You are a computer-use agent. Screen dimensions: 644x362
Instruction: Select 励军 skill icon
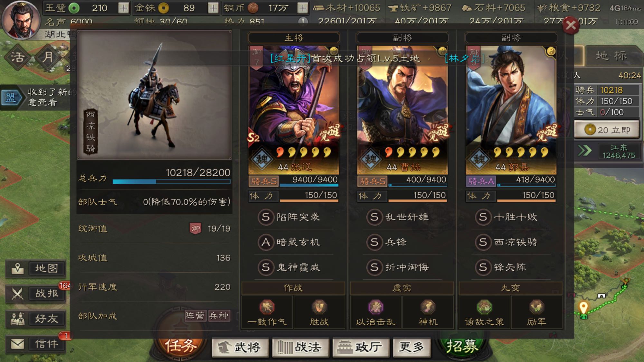pos(536,307)
